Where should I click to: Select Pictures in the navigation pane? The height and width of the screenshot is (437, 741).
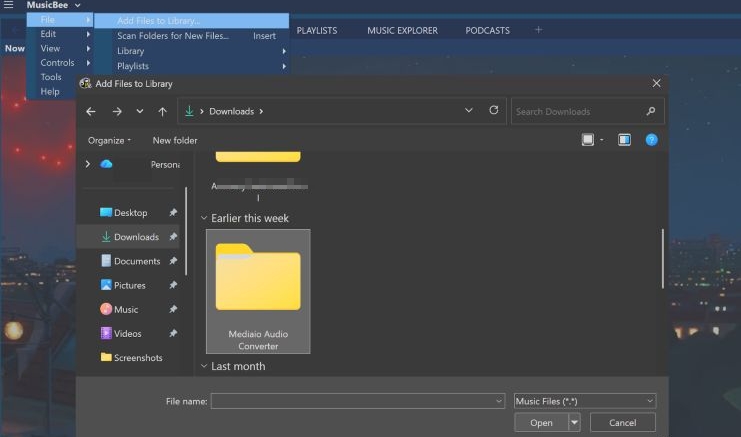[123, 285]
